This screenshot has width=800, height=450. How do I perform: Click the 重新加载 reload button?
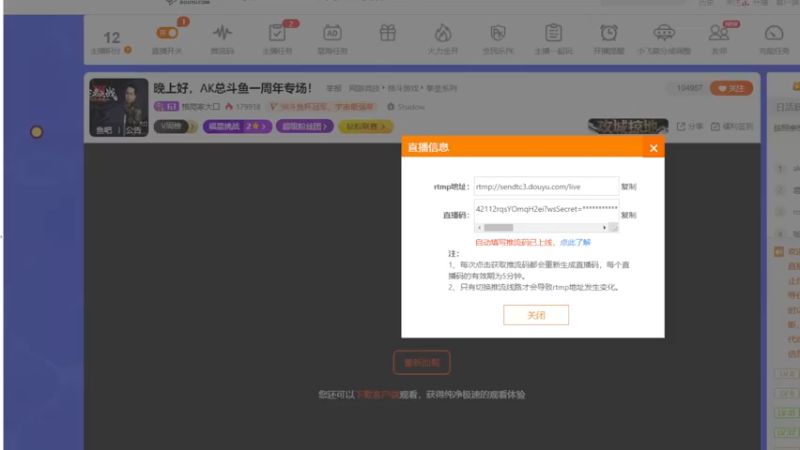point(421,362)
